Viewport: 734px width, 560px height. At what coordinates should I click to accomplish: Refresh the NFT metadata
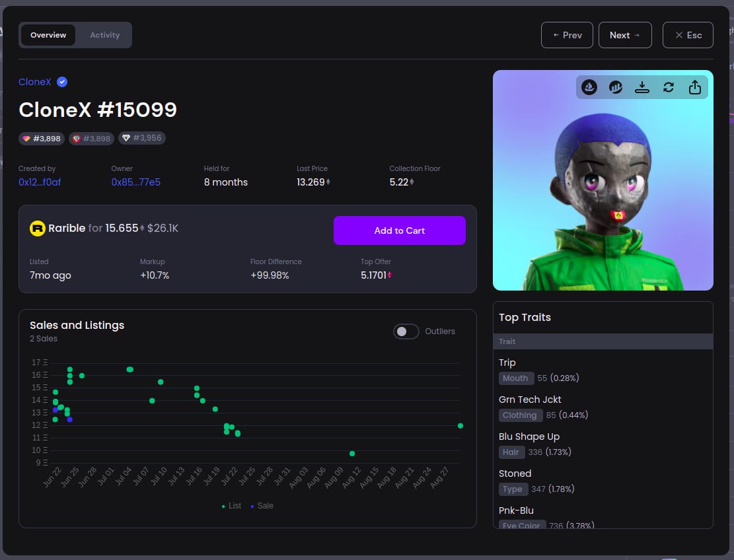pos(669,87)
